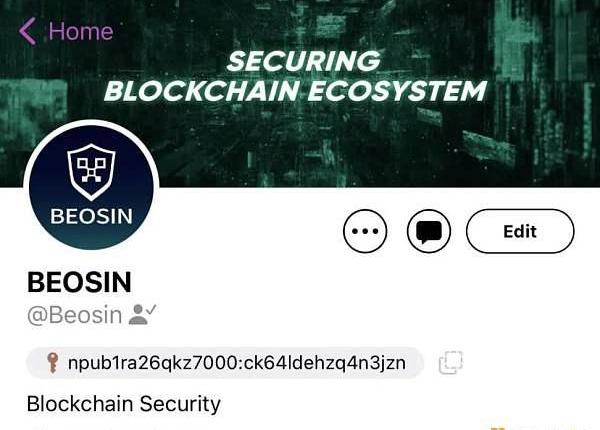
Task: Click the @Beosin username handle
Action: 75,315
